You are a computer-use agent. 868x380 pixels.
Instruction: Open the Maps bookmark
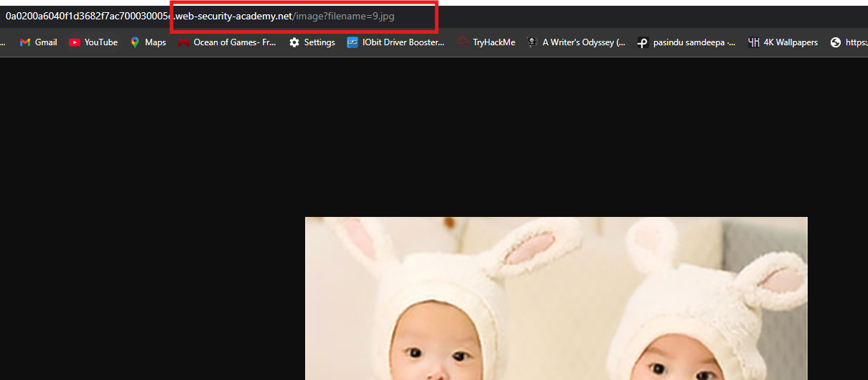(148, 42)
